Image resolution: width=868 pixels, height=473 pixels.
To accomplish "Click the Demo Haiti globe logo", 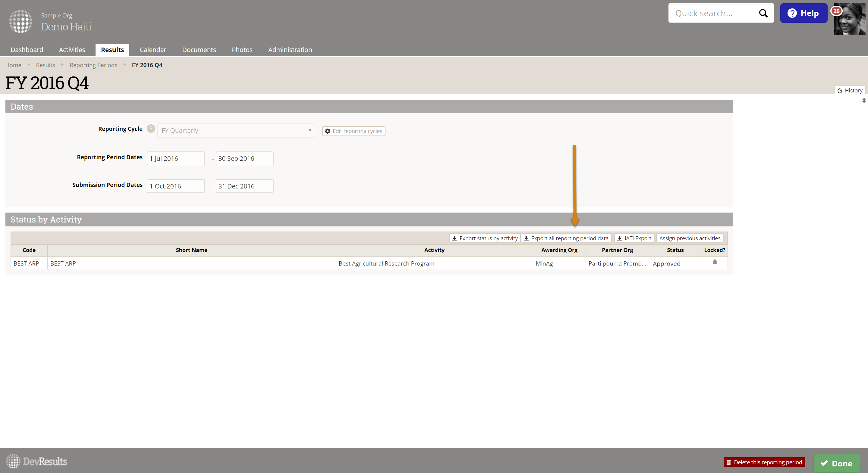I will point(21,22).
